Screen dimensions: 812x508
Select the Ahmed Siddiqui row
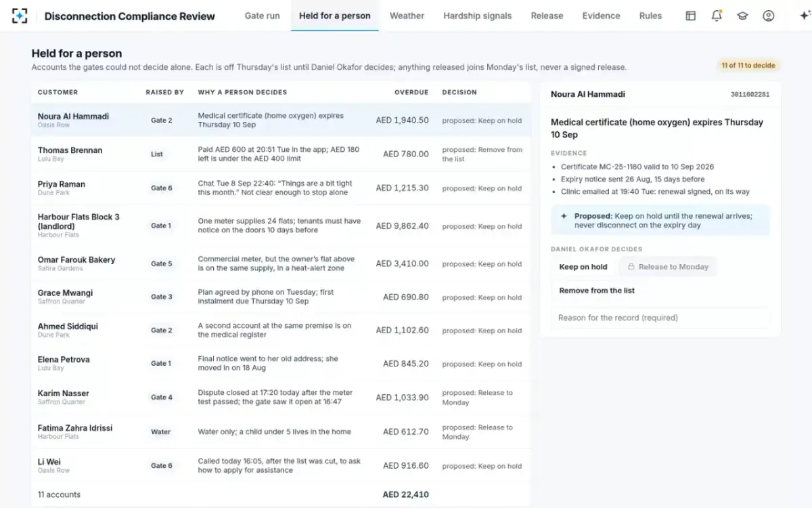pyautogui.click(x=281, y=330)
